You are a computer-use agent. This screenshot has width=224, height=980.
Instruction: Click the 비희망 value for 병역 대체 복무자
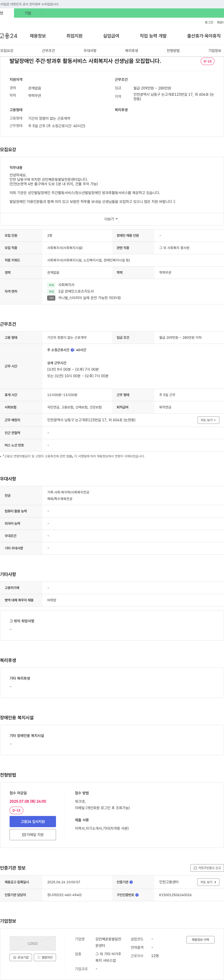[52, 600]
